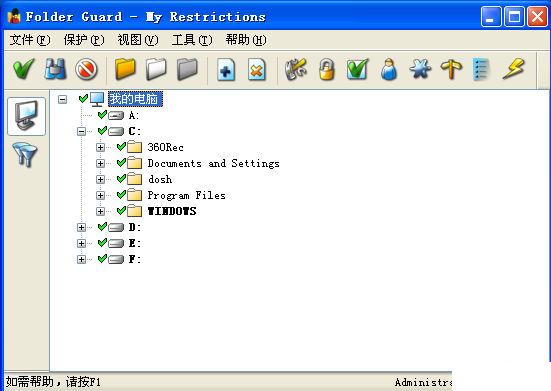Select the funnel filters sidebar icon
Viewport: 551px width, 391px height.
click(x=25, y=154)
